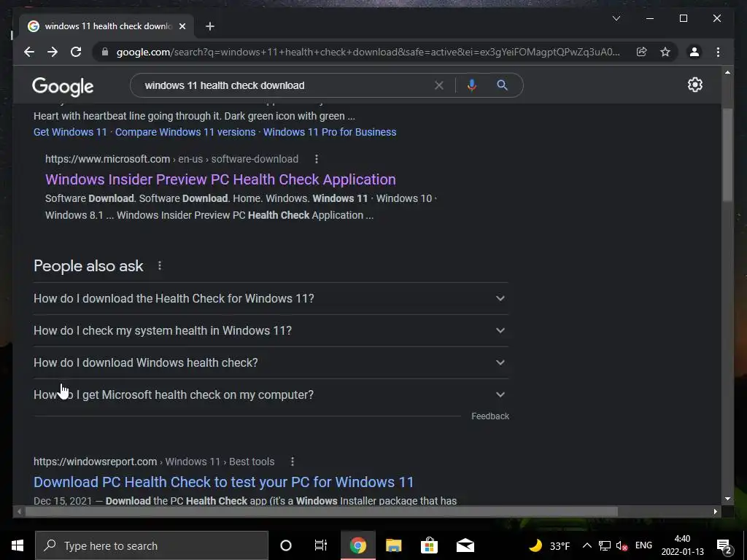Screen dimensions: 747x560
Task: Click the windows 11 health check browser tab
Action: pyautogui.click(x=107, y=26)
